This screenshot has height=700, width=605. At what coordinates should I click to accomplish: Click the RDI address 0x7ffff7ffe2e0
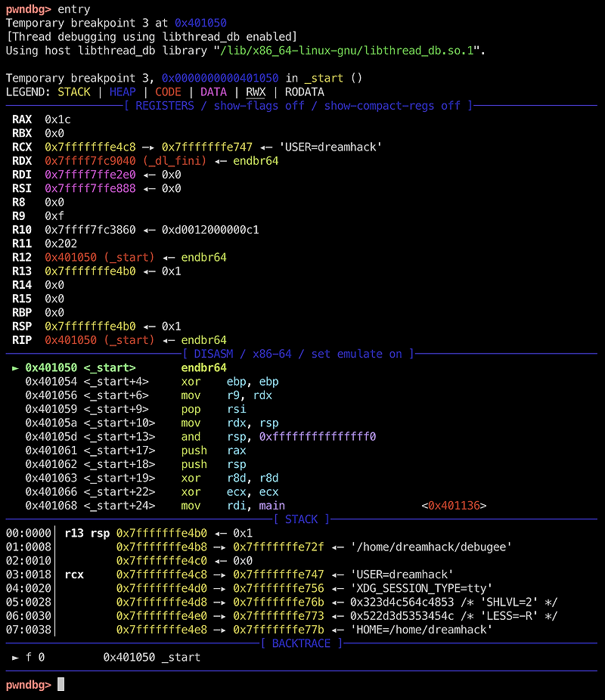tap(90, 175)
